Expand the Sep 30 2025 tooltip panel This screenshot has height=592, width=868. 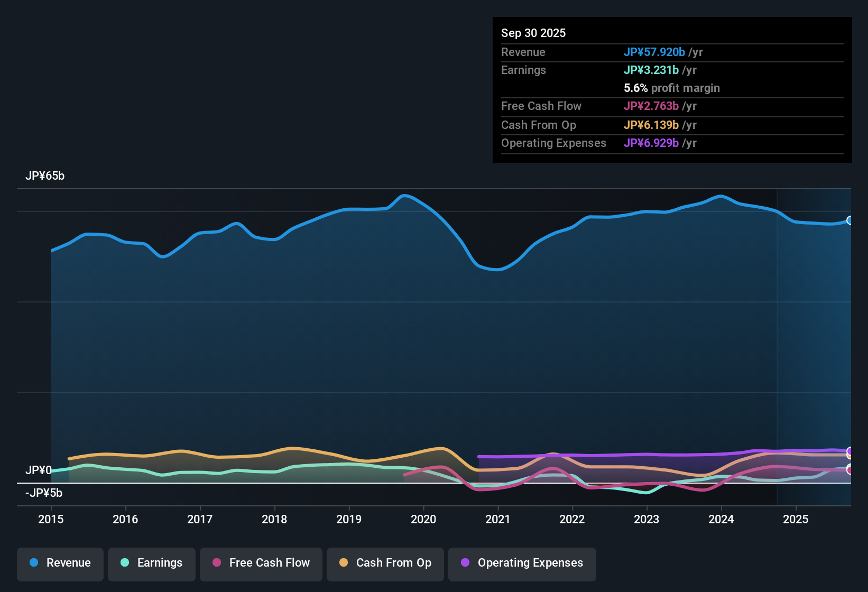pos(533,33)
